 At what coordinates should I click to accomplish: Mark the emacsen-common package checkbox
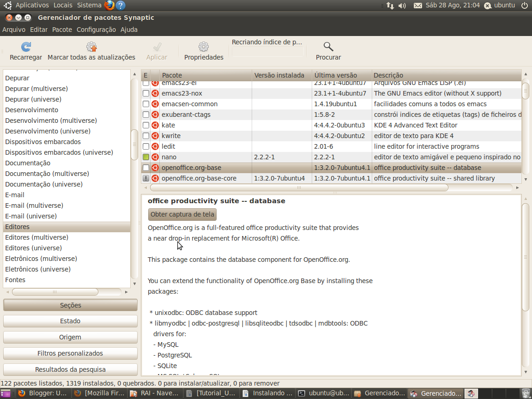(x=146, y=104)
